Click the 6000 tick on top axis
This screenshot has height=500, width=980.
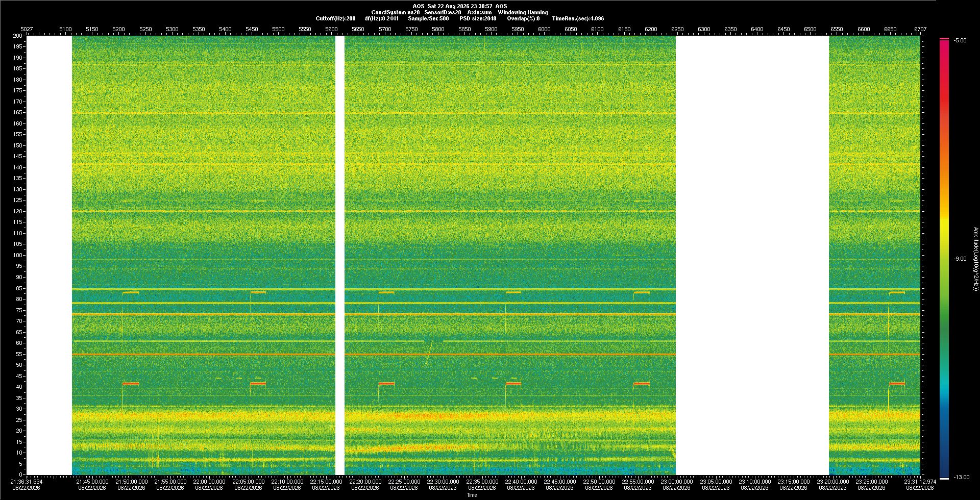coord(544,29)
